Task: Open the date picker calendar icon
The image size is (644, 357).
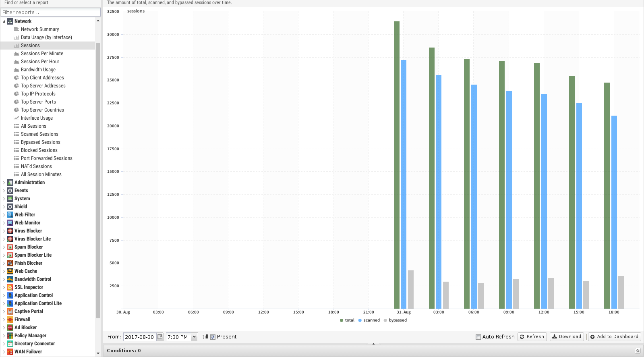Action: [160, 337]
